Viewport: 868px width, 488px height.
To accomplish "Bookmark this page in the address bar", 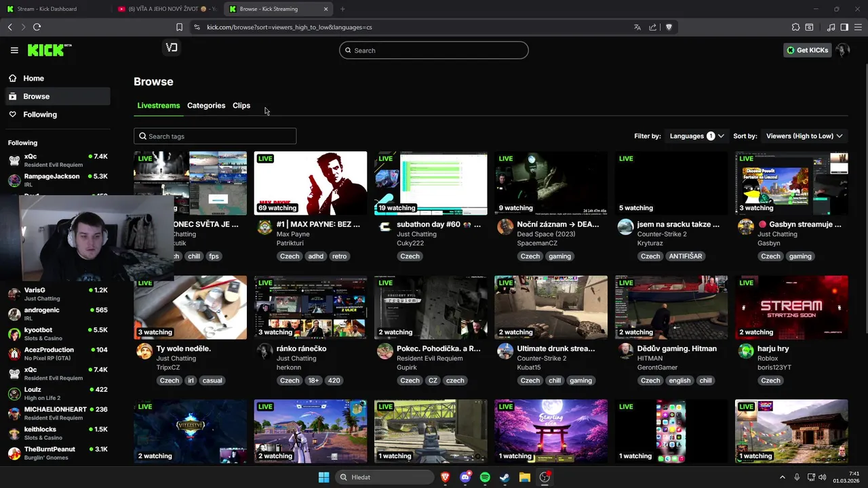I will [x=179, y=27].
